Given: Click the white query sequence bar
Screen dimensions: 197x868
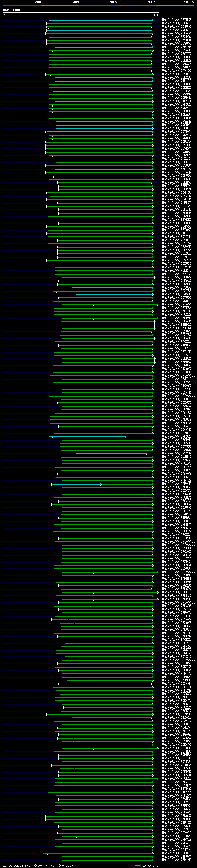Looking at the screenshot, I should (x=81, y=12).
